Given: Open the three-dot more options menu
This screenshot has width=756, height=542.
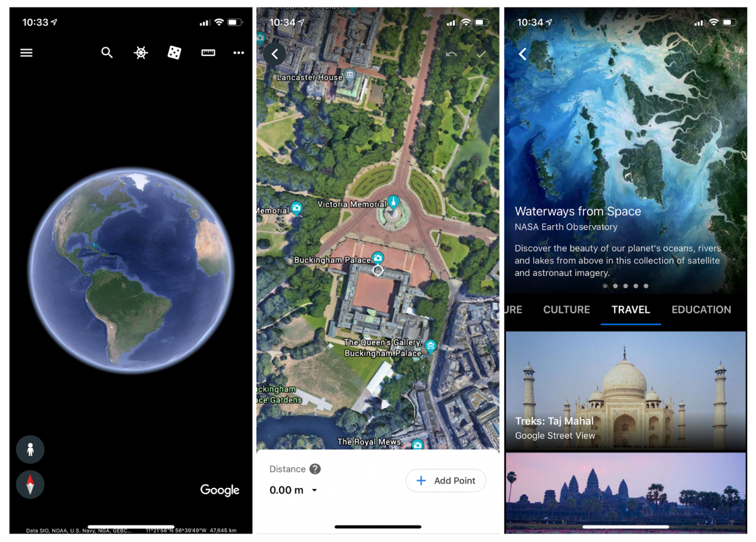Looking at the screenshot, I should point(238,53).
